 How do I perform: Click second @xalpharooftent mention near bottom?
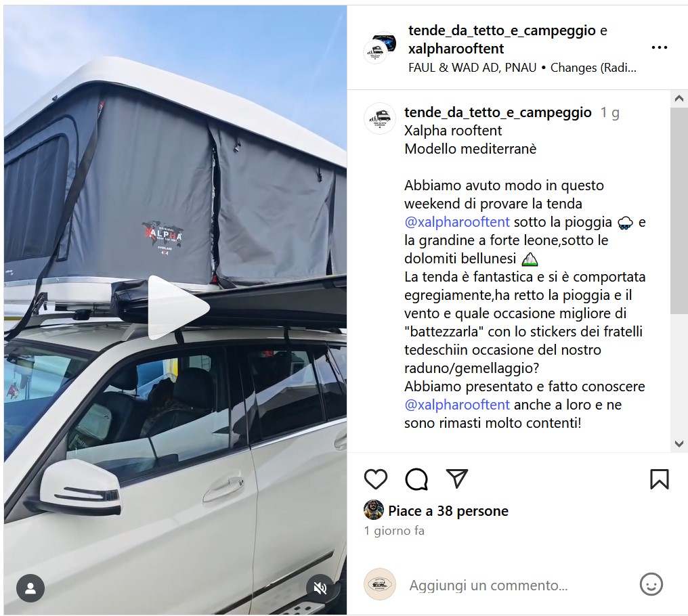click(x=457, y=405)
